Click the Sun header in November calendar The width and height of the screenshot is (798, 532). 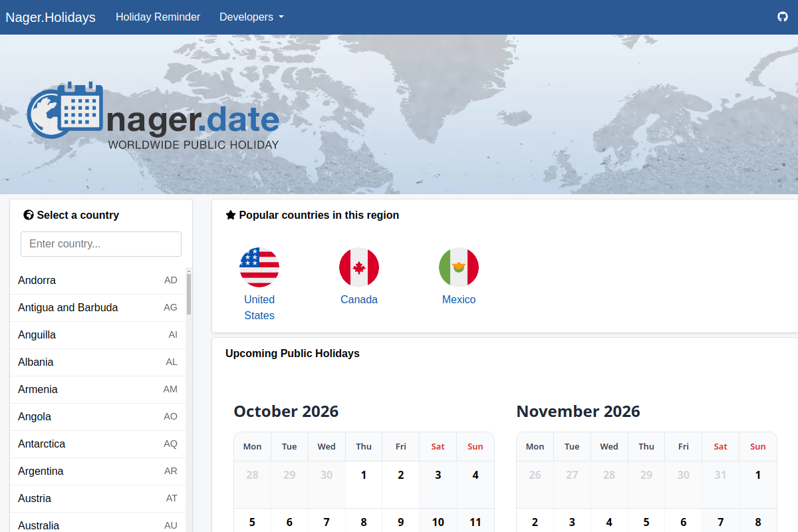(758, 447)
